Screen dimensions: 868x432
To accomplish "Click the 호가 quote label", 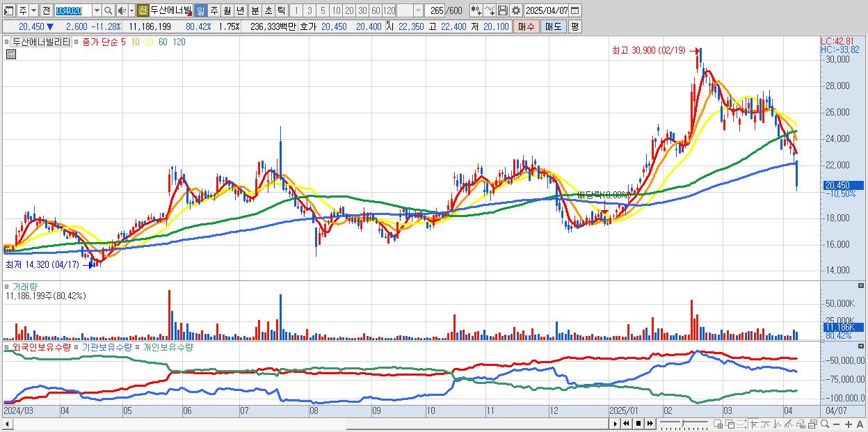I will [x=307, y=26].
